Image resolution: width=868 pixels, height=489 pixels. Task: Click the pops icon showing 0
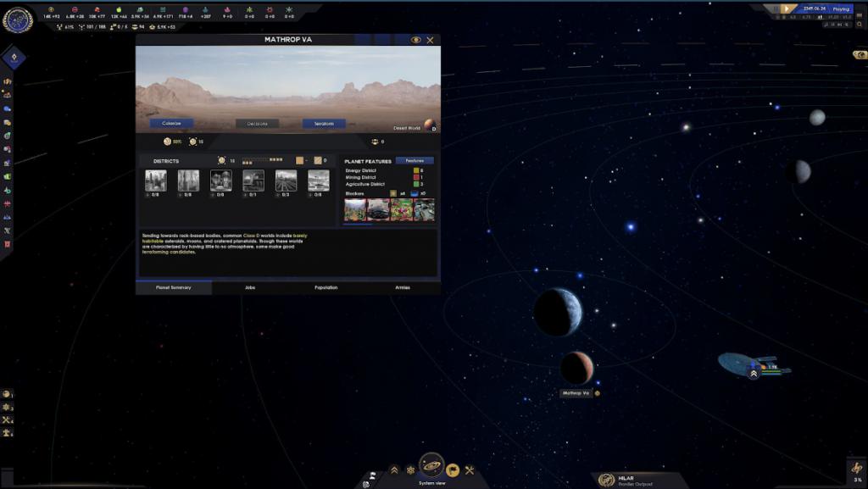(x=375, y=142)
